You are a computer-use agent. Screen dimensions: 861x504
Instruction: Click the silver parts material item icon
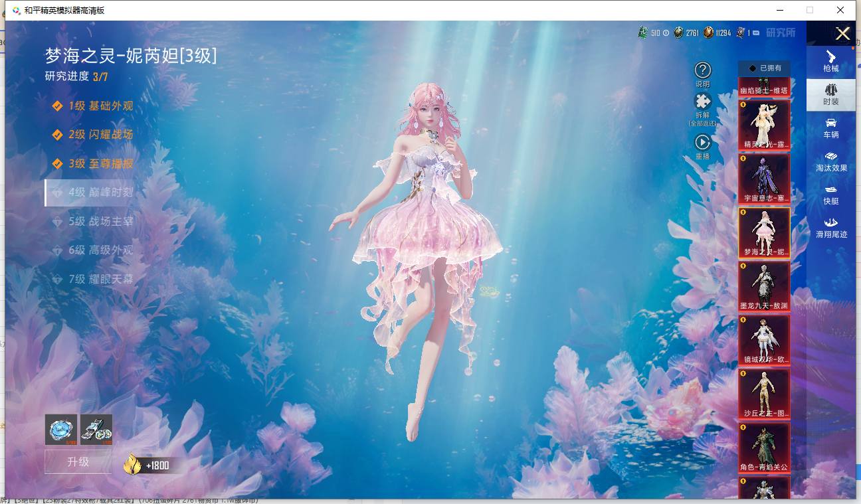(x=96, y=430)
